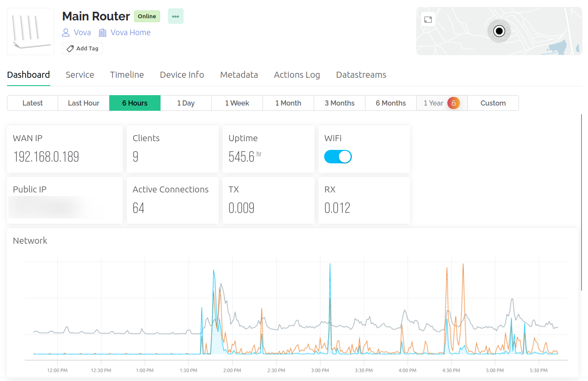Viewport: 588px width, 381px height.
Task: Disable the WiFi toggle
Action: (x=338, y=156)
